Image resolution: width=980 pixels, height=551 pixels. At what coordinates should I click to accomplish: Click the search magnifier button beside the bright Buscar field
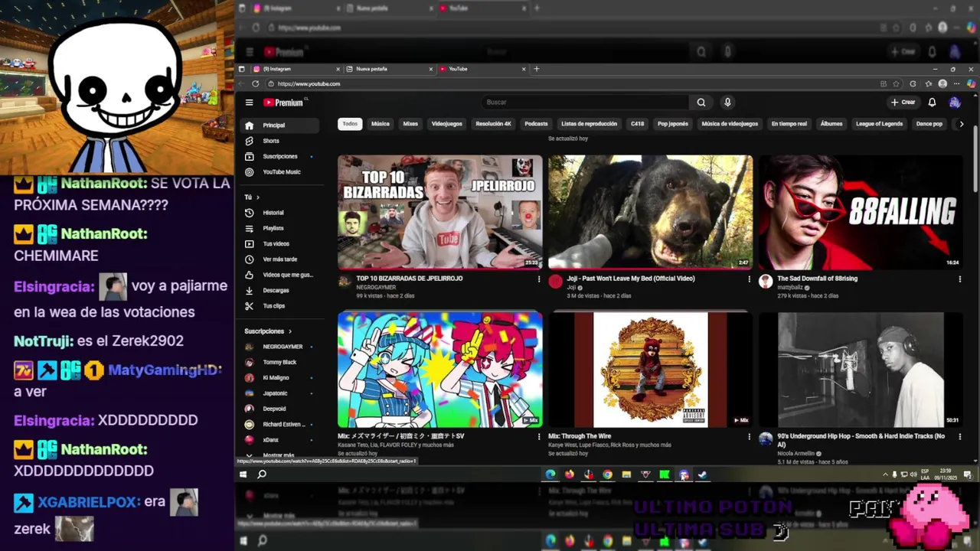coord(701,103)
